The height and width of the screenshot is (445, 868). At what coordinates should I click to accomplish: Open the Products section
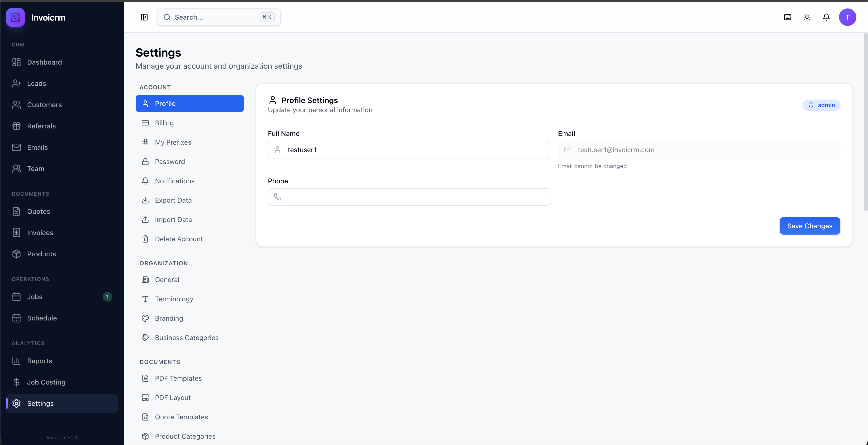click(x=41, y=254)
